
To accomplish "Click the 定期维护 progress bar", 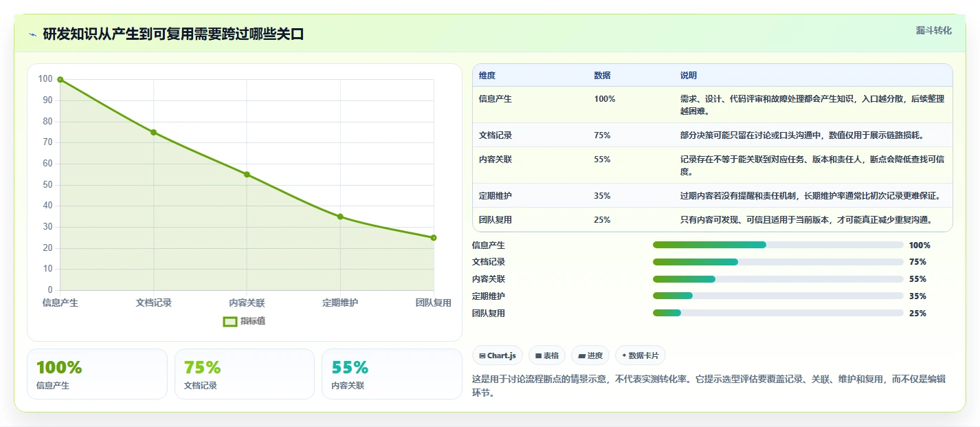I will click(x=778, y=296).
